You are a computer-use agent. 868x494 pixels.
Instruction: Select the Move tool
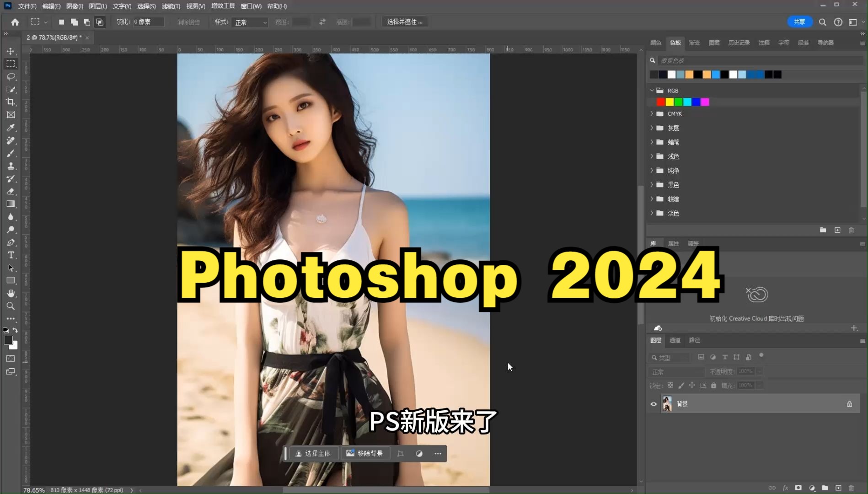(11, 51)
